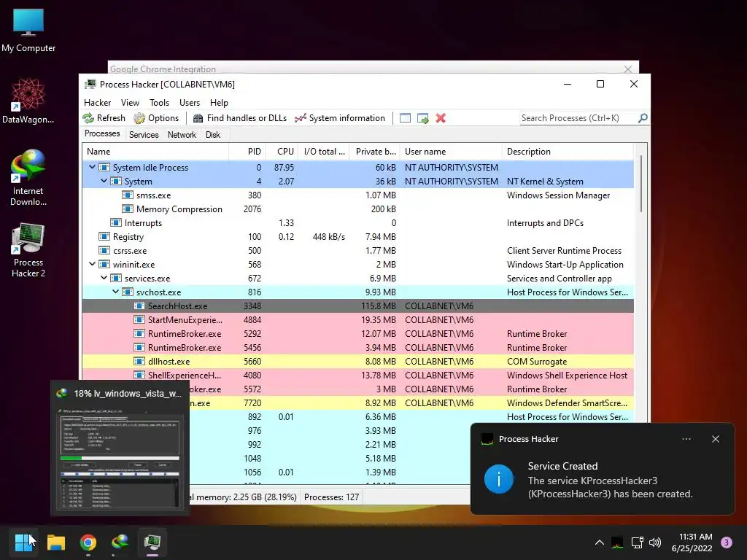Open the Options toolbar button
This screenshot has width=747, height=560.
[156, 118]
